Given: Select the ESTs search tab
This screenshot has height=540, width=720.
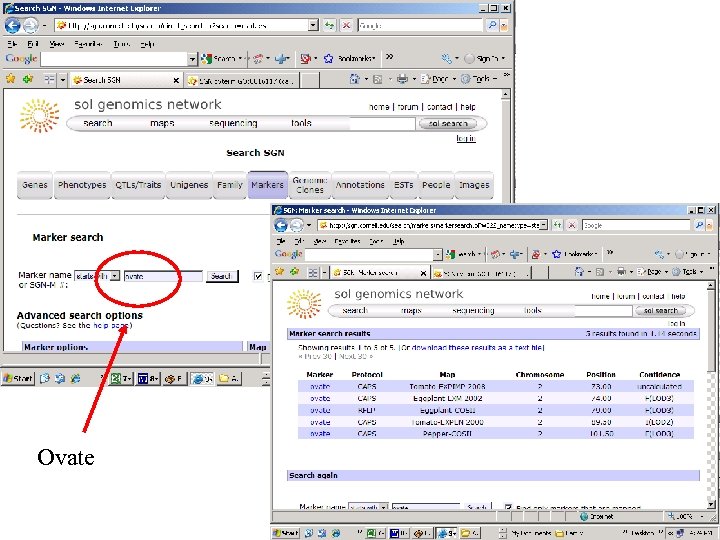Looking at the screenshot, I should pos(403,185).
